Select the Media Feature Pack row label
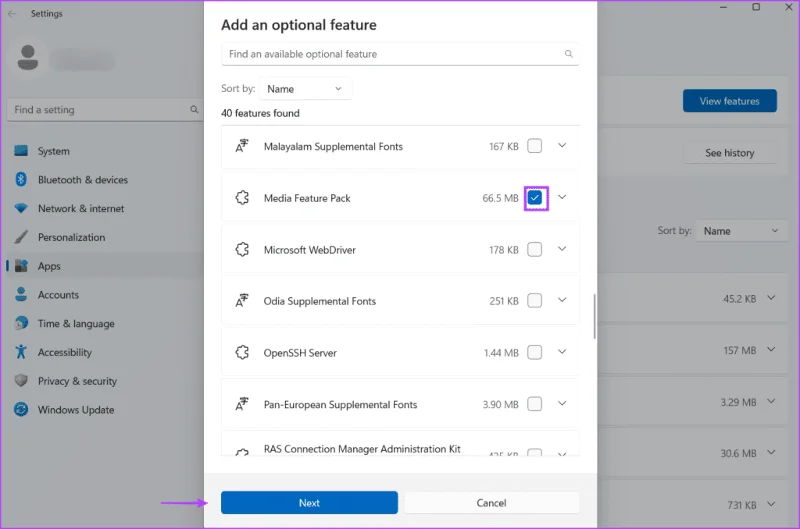The height and width of the screenshot is (529, 800). point(307,198)
